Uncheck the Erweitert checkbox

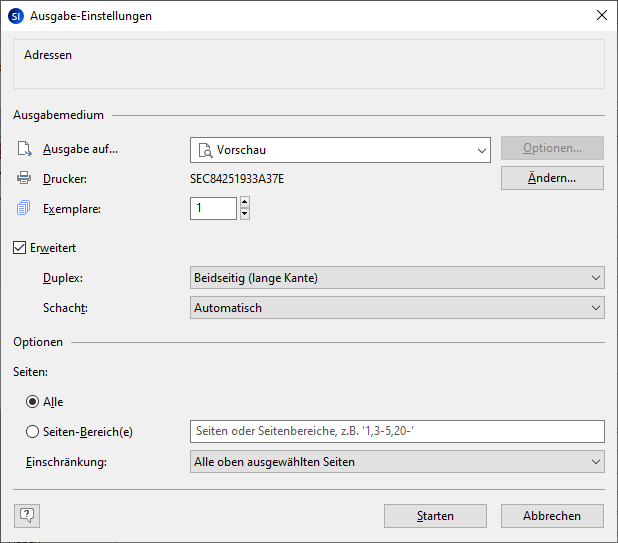(x=21, y=247)
